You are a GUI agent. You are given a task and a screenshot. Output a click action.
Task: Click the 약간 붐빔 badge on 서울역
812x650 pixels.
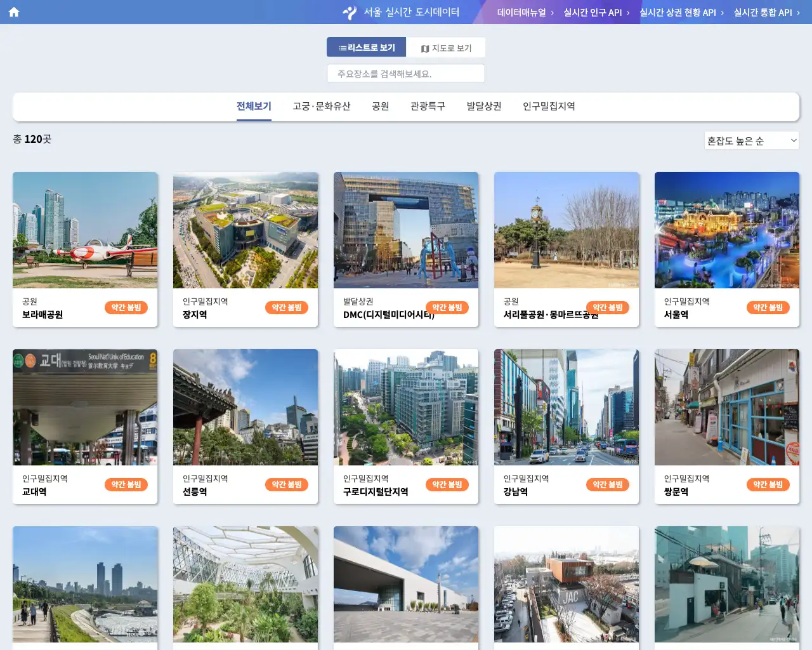(x=768, y=308)
